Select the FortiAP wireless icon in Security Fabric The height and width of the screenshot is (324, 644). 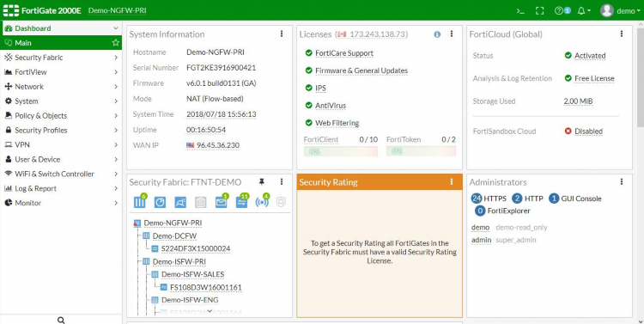tap(262, 202)
